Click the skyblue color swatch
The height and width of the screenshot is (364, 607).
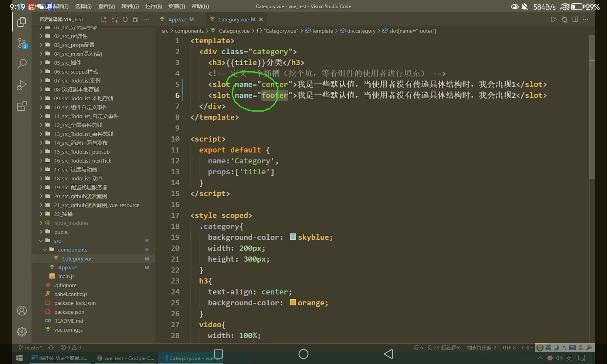[x=293, y=237]
